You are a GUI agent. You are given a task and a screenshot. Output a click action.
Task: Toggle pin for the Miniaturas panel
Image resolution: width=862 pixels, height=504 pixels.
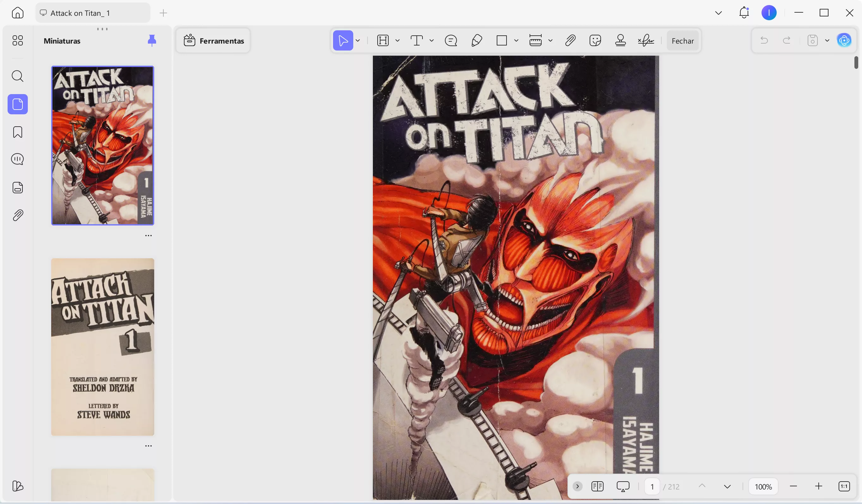point(152,40)
